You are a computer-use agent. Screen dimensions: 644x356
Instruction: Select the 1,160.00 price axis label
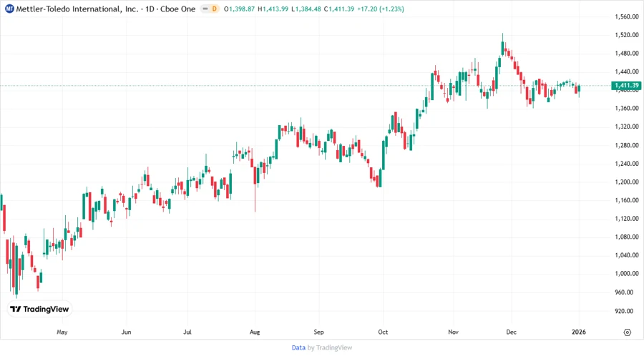[627, 200]
